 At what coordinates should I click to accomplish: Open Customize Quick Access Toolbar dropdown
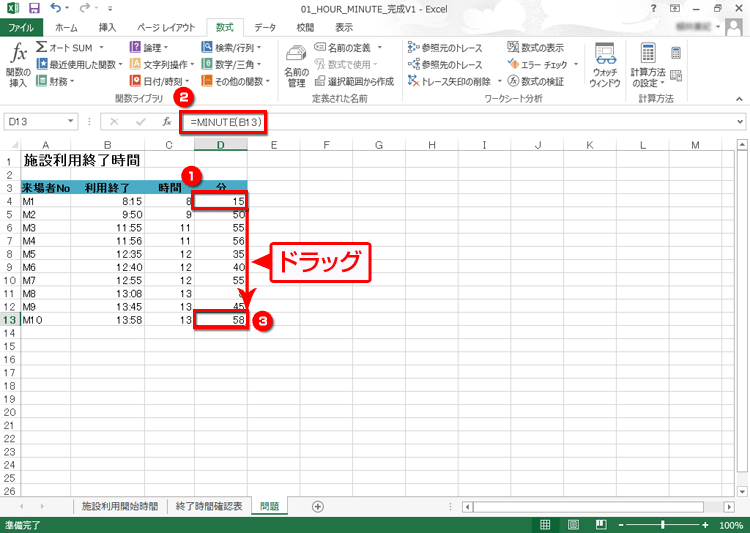[x=110, y=9]
